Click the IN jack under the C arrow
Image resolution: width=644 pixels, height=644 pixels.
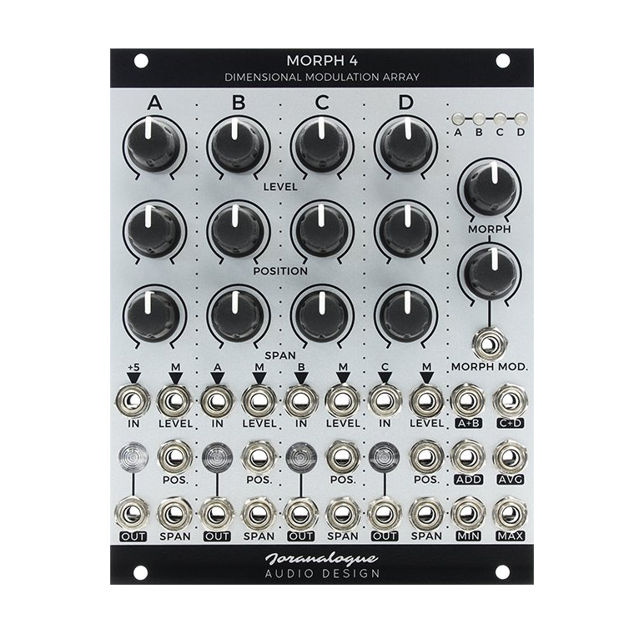(385, 400)
